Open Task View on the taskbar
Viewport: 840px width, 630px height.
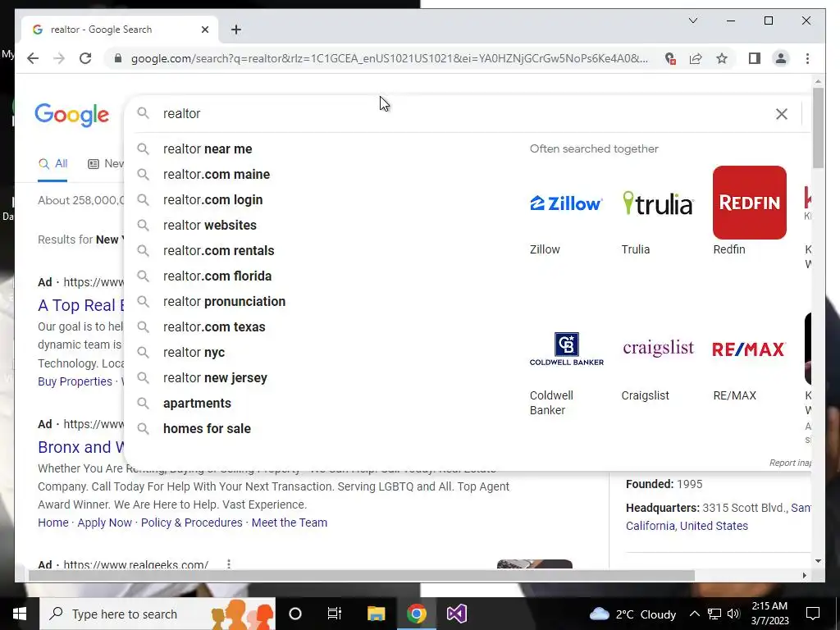tap(335, 614)
